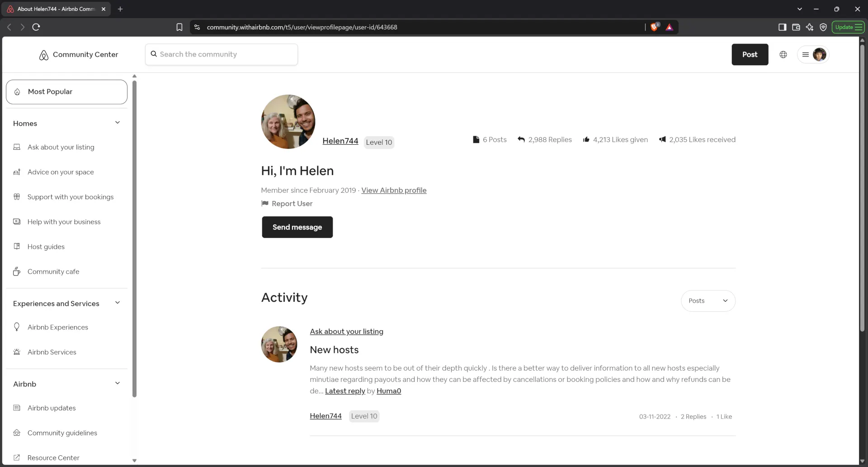Open language selector globe icon
868x467 pixels.
click(783, 55)
